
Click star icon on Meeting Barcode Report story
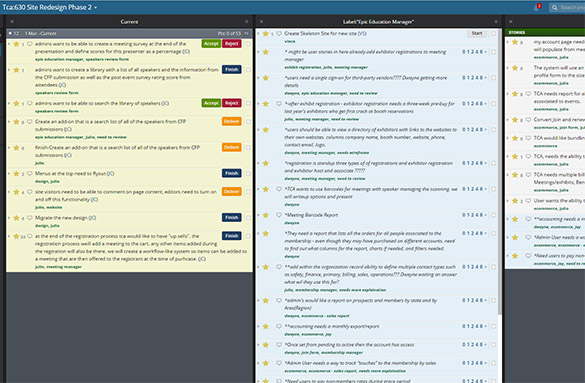point(266,215)
